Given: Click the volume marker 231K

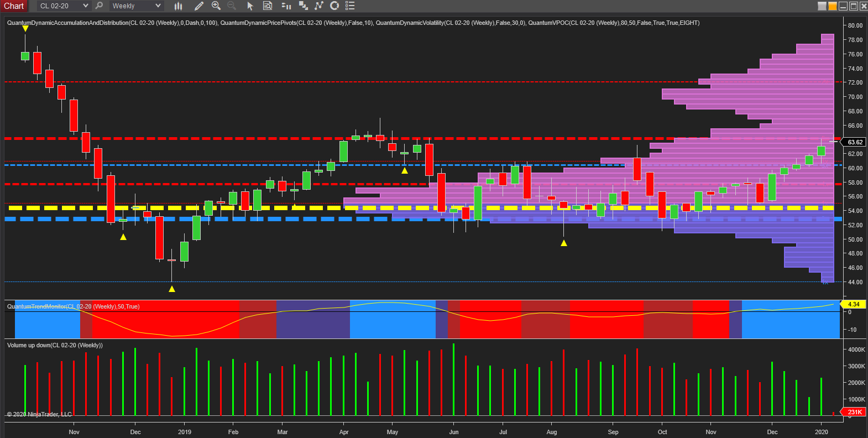Looking at the screenshot, I should pyautogui.click(x=854, y=412).
